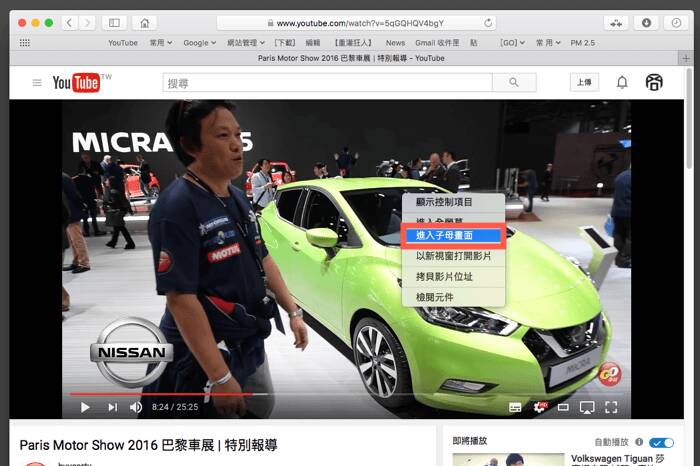The height and width of the screenshot is (466, 700).
Task: Open the account avatar icon
Action: (x=654, y=83)
